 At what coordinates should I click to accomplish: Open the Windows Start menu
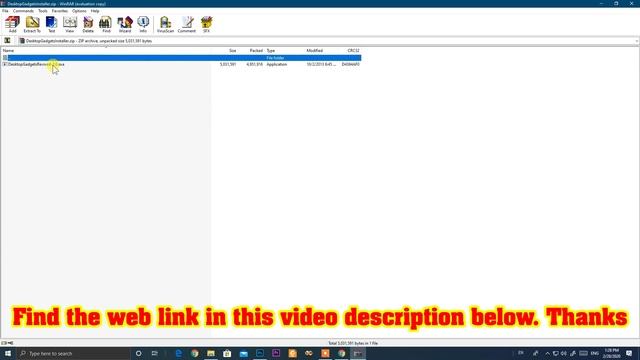tap(8, 353)
